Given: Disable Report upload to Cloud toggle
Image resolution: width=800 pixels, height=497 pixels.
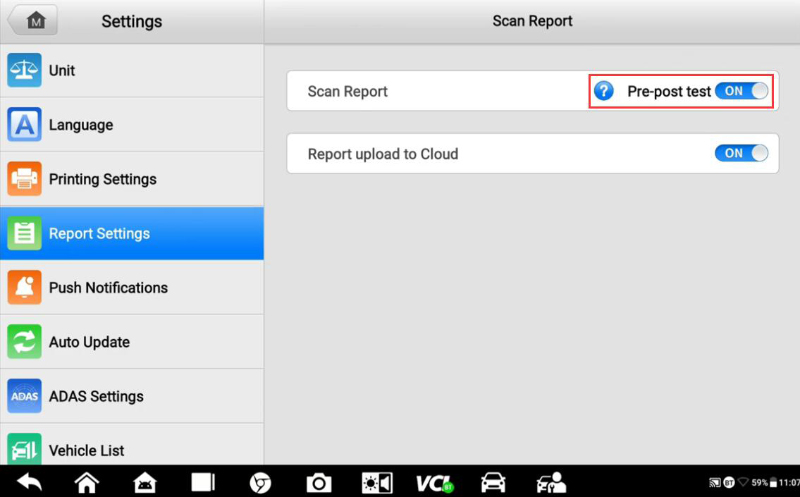Looking at the screenshot, I should click(x=741, y=153).
